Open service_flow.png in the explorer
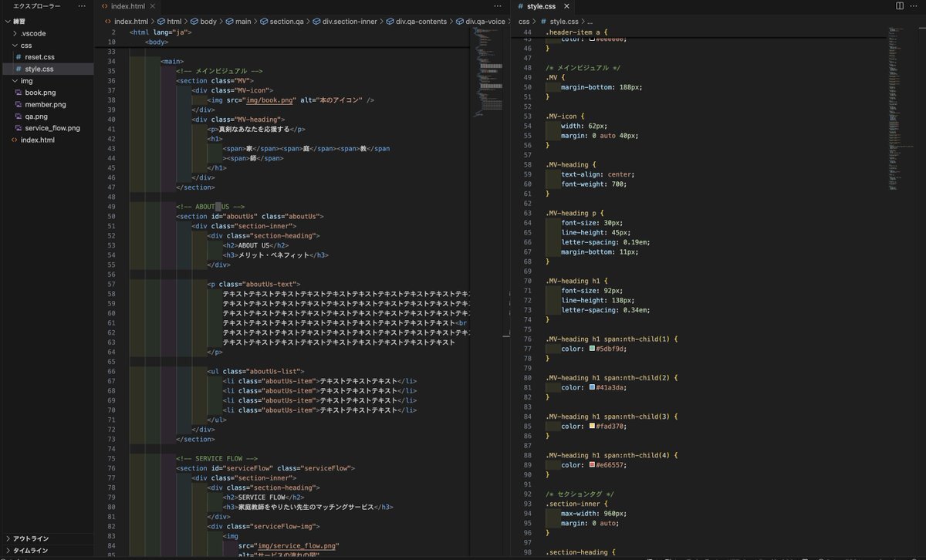 [x=52, y=128]
